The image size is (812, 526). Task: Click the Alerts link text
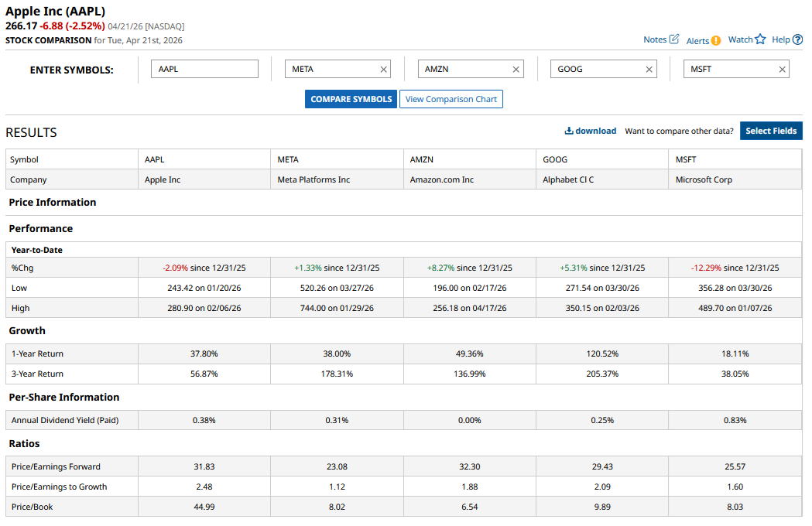(x=697, y=40)
